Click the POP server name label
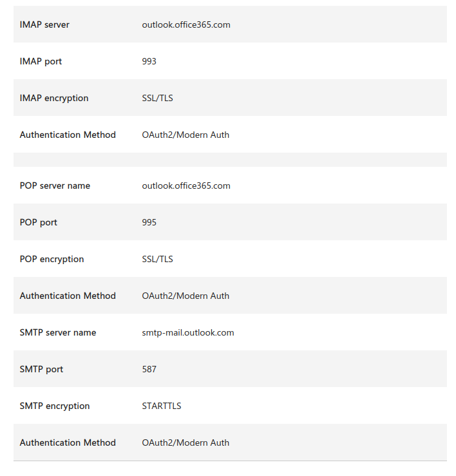 (55, 186)
